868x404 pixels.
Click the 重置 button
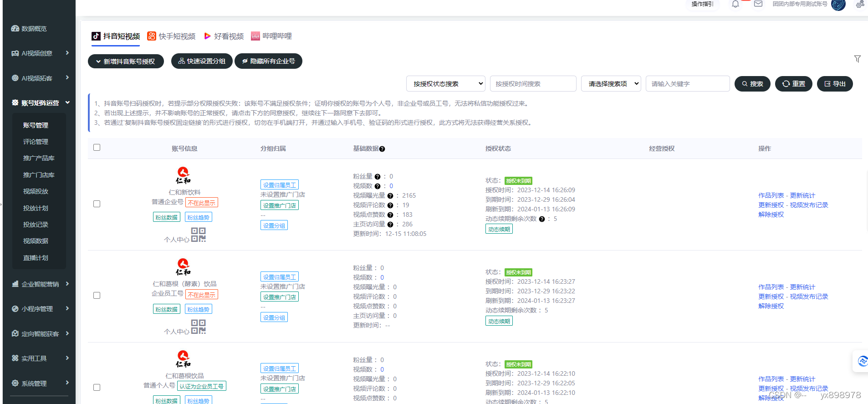click(x=794, y=84)
